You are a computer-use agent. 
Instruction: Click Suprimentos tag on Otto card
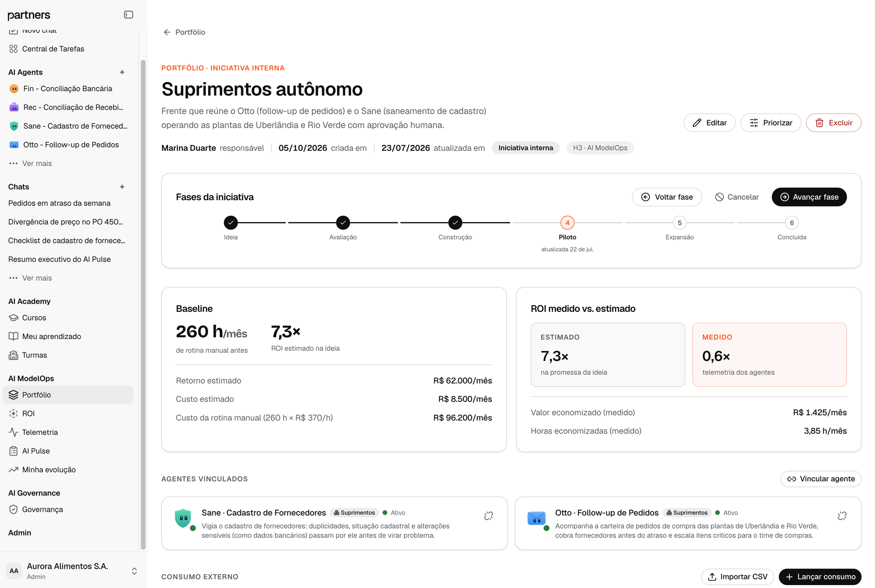686,513
